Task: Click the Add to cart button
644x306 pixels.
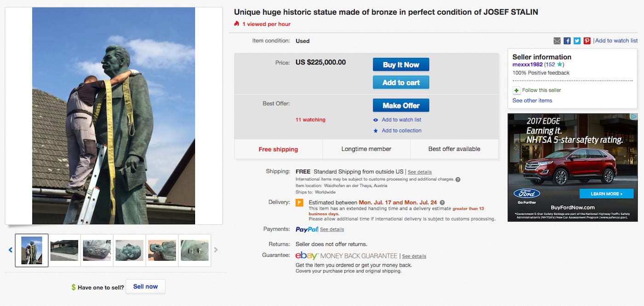Action: (x=401, y=83)
